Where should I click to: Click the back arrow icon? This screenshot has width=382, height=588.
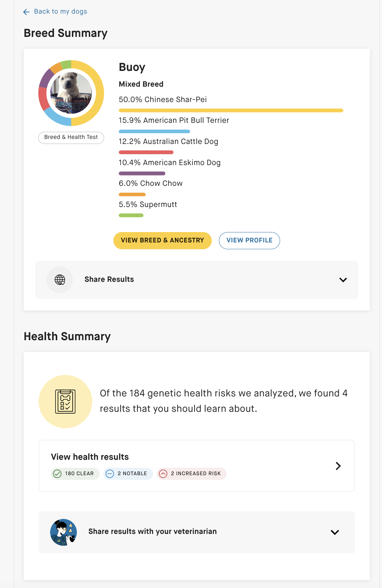coord(26,12)
